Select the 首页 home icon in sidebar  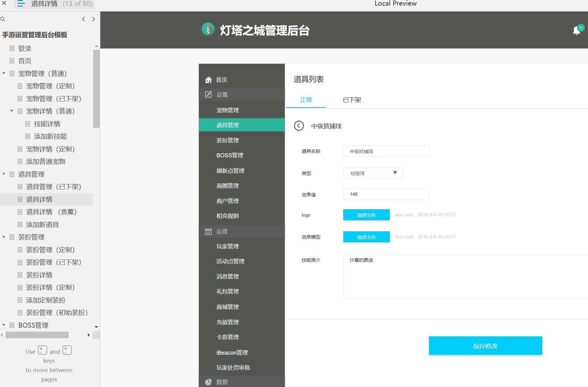pos(208,80)
